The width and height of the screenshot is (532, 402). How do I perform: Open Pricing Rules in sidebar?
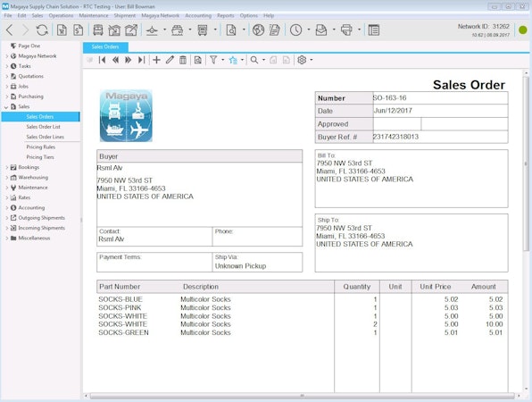coord(41,147)
